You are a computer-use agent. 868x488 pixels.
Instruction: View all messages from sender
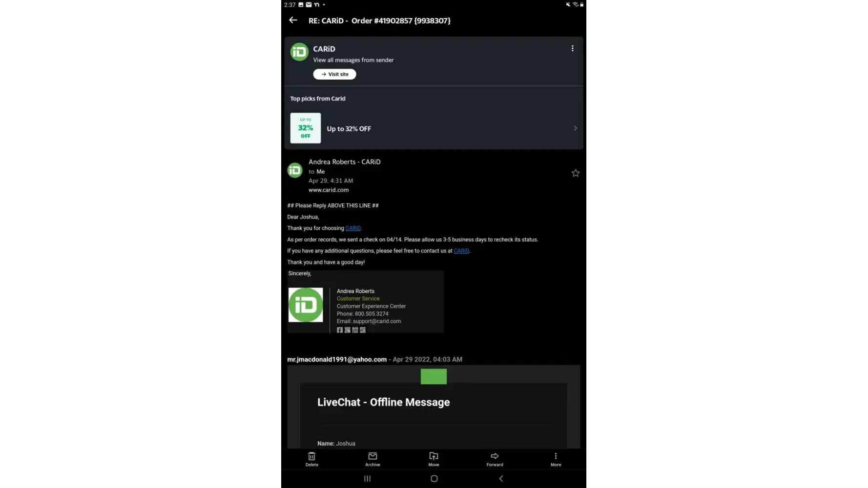click(353, 60)
